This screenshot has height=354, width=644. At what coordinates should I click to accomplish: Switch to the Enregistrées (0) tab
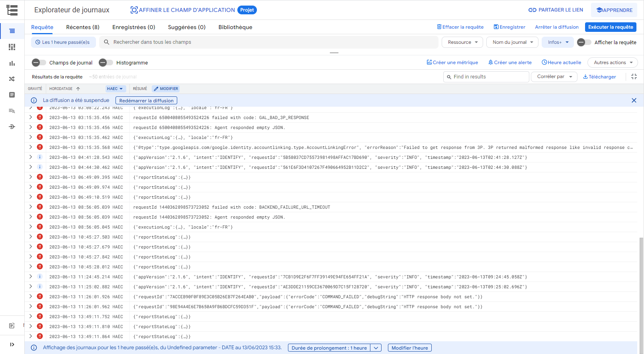pos(134,27)
